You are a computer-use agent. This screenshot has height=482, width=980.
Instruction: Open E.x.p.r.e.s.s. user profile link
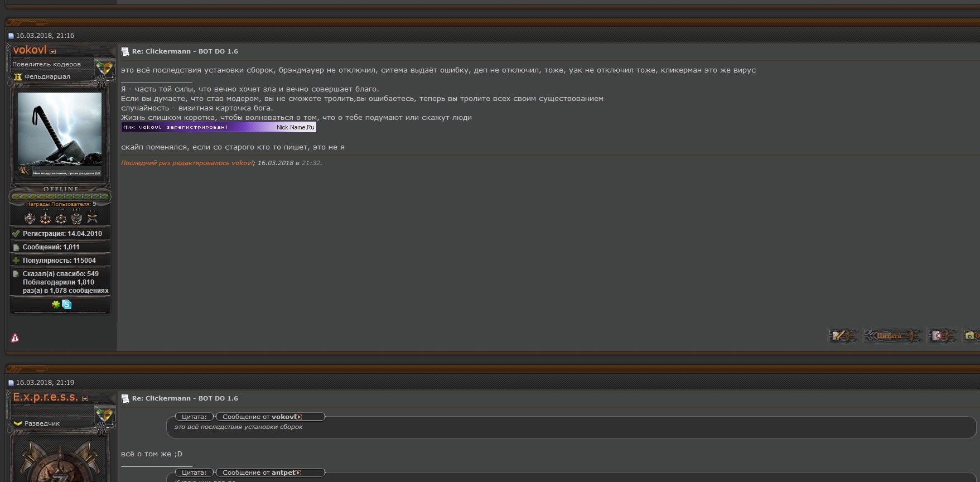(45, 397)
